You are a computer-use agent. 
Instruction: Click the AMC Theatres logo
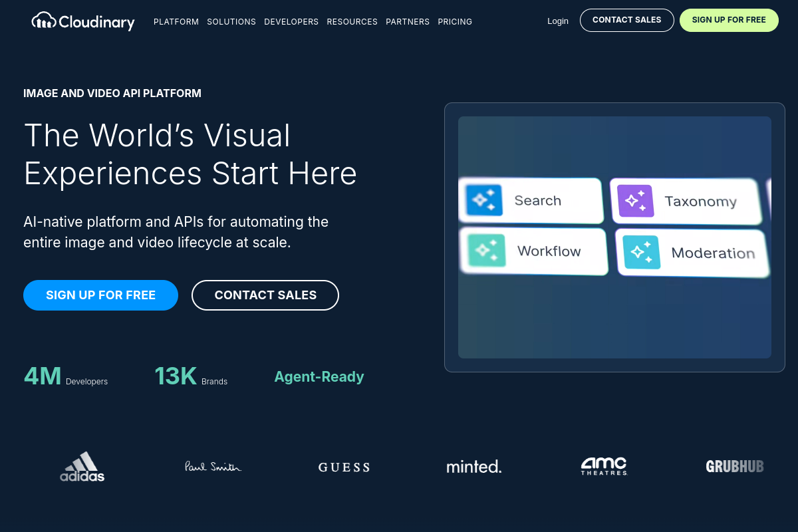point(604,466)
